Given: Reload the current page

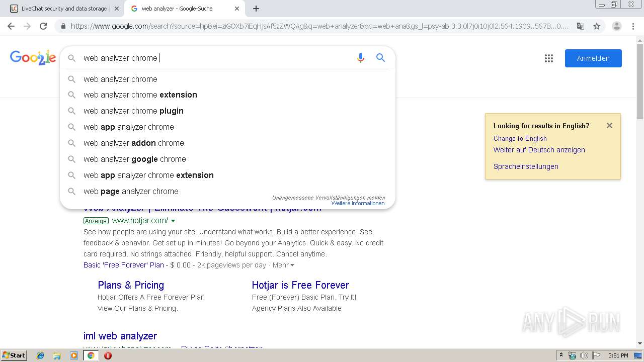Looking at the screenshot, I should pyautogui.click(x=43, y=26).
